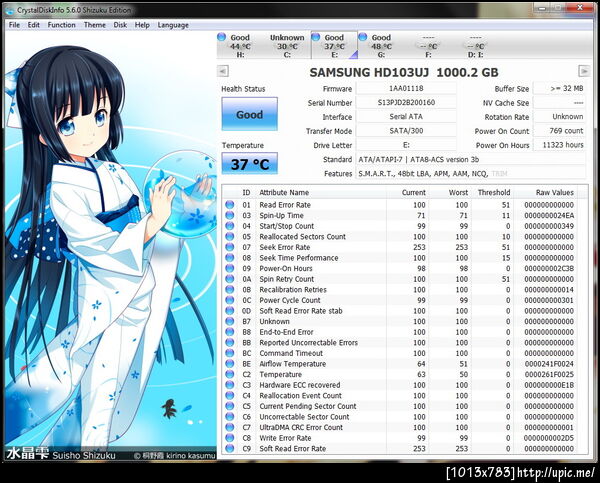This screenshot has height=483, width=600.
Task: Click status icon for Hardware ECC recovered
Action: point(230,385)
